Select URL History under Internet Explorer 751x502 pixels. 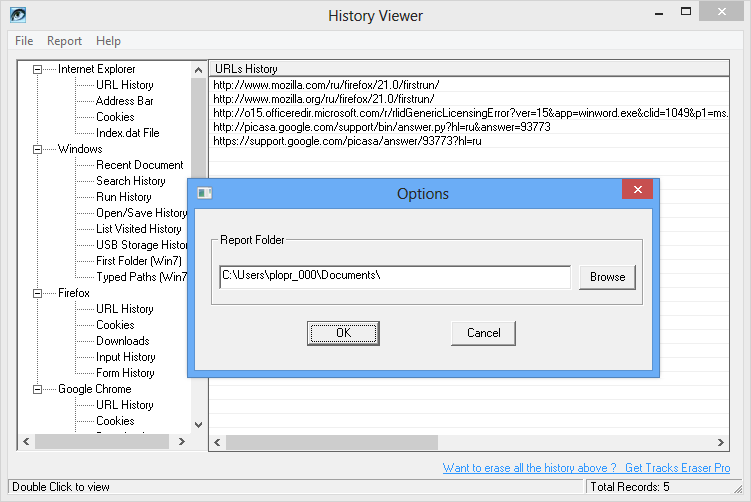point(125,85)
